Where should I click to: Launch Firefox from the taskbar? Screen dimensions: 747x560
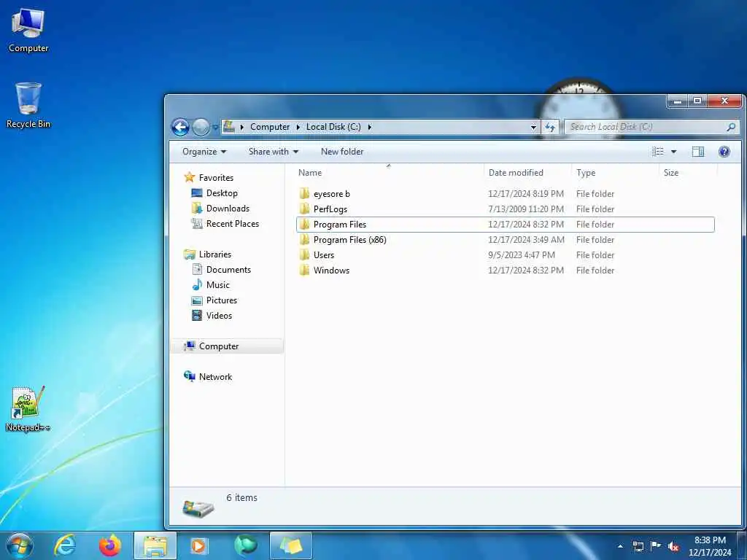[x=110, y=545]
